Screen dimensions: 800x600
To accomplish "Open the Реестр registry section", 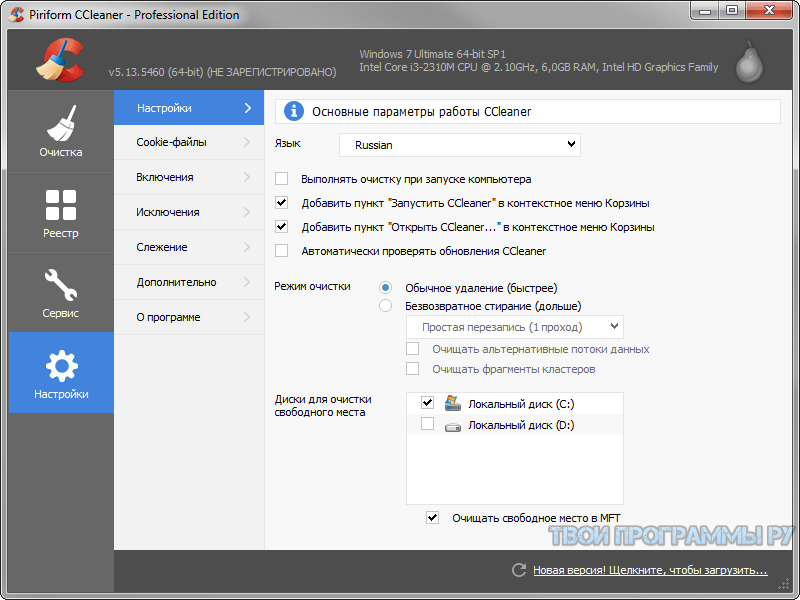I will point(61,213).
